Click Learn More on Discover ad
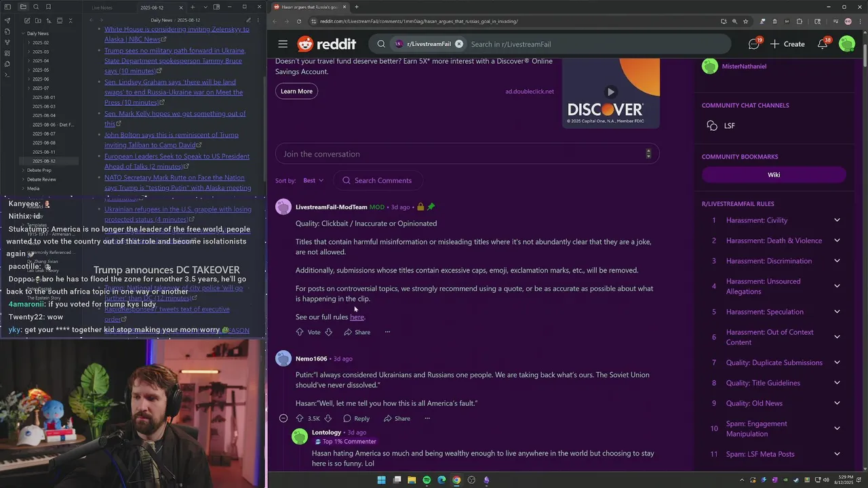Screen dimensions: 868x488 296,91
